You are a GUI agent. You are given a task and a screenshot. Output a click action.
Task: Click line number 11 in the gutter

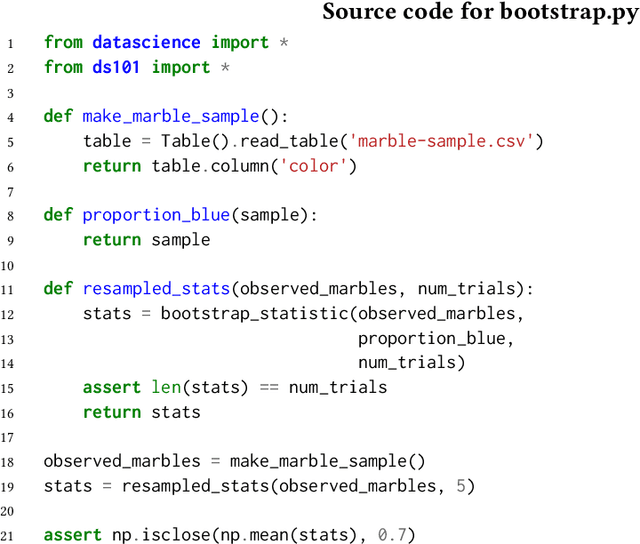11,289
